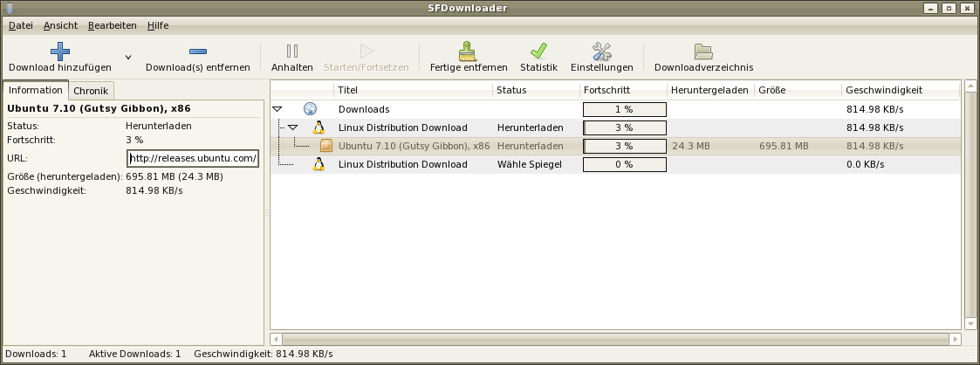980x365 pixels.
Task: Click the bold Ubuntu 7.10 heading in Information
Action: tap(99, 109)
